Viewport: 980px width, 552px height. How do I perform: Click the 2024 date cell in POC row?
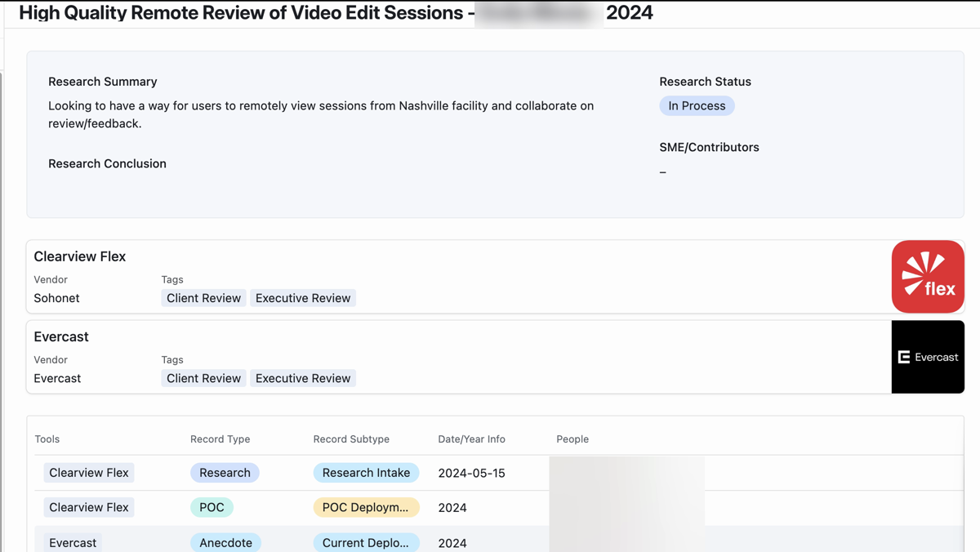coord(452,507)
